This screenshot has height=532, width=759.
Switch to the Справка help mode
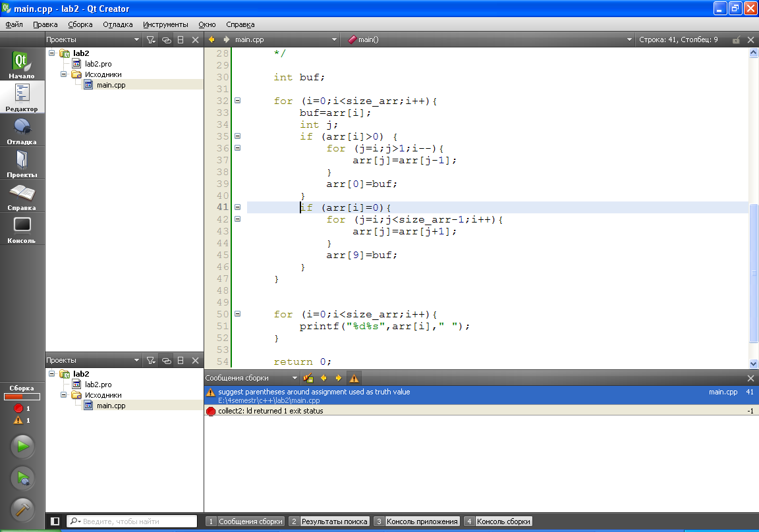[x=22, y=196]
